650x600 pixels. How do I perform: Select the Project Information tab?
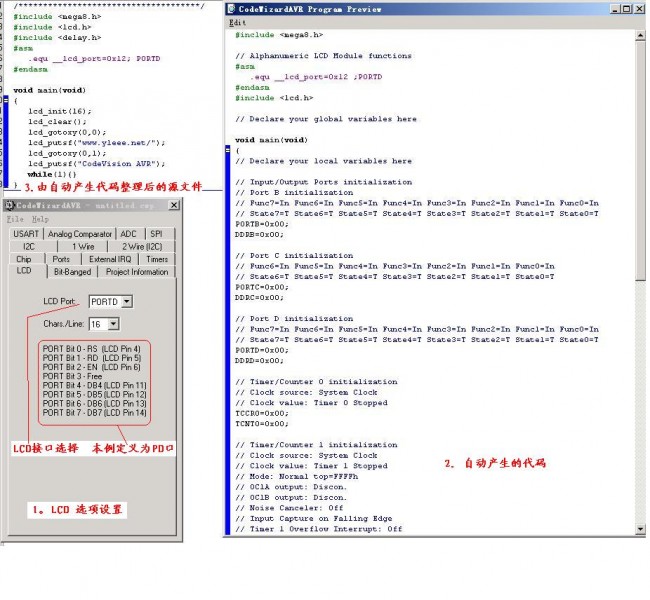[137, 271]
